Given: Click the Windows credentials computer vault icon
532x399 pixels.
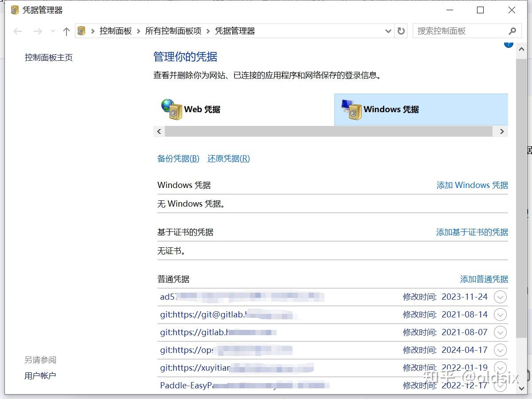Looking at the screenshot, I should [351, 109].
